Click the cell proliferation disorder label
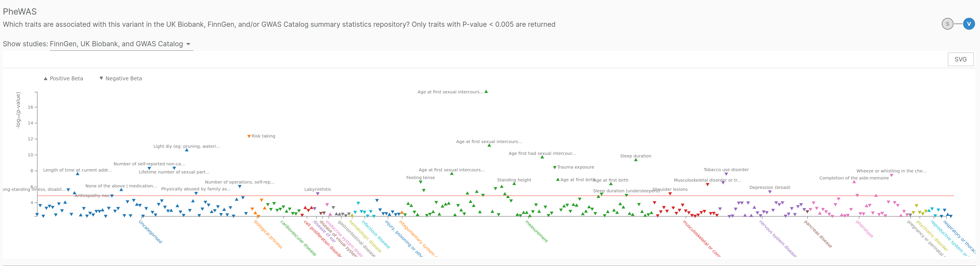This screenshot has width=980, height=266. point(323,238)
